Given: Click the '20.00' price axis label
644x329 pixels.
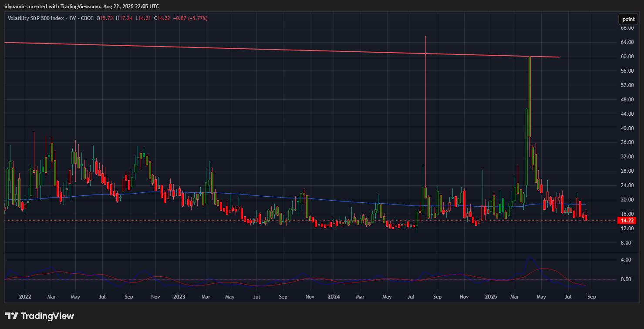Looking at the screenshot, I should coord(627,200).
